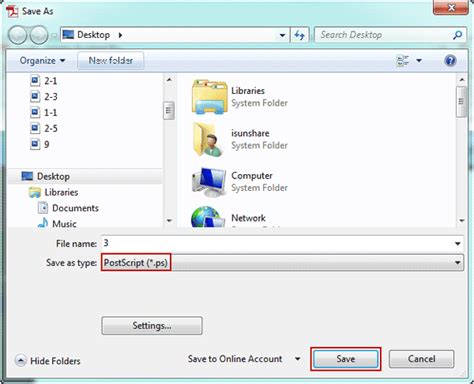Click the Music note icon in tree
This screenshot has width=474, height=384.
coord(43,223)
